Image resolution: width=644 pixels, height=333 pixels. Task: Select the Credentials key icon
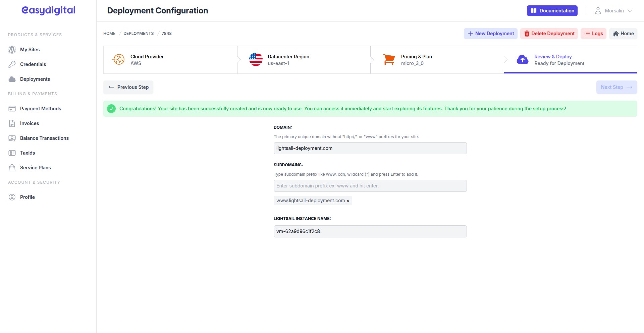pos(12,64)
